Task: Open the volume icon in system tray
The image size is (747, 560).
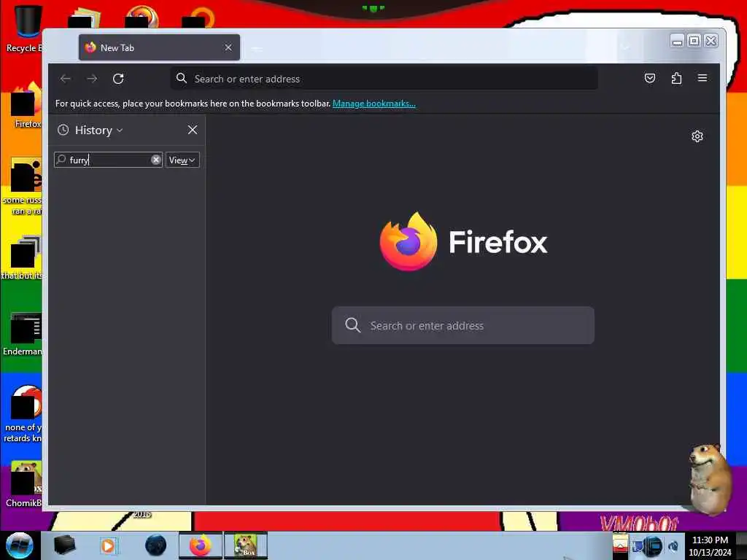Action: click(x=673, y=546)
